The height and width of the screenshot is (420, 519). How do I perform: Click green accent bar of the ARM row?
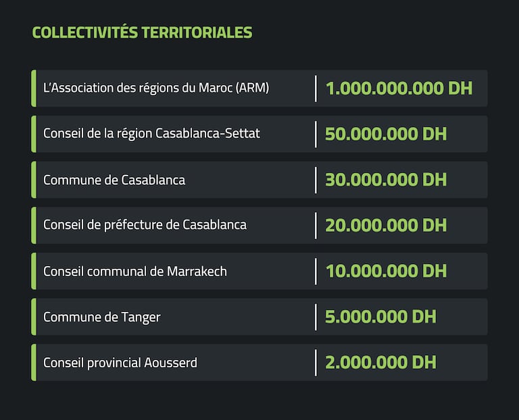pyautogui.click(x=33, y=88)
